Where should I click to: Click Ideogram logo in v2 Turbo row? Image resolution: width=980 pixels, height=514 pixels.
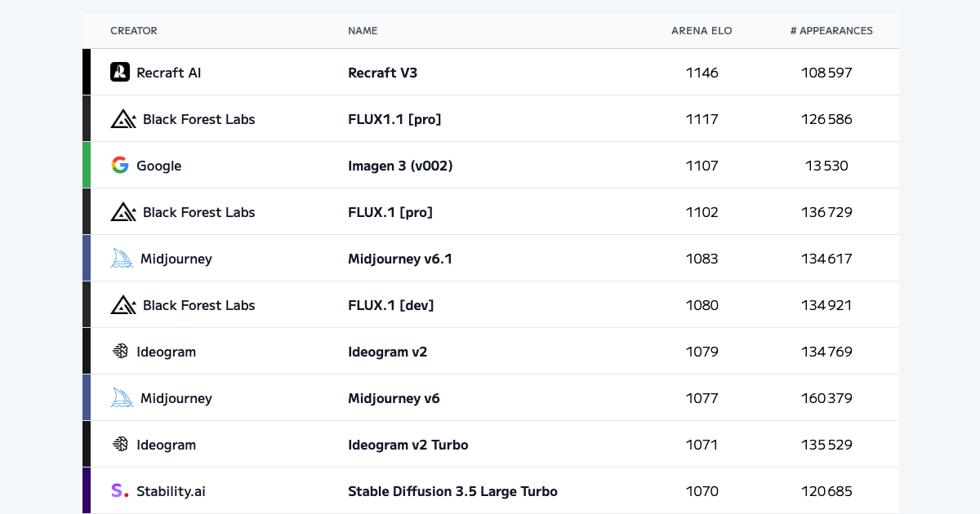(120, 445)
